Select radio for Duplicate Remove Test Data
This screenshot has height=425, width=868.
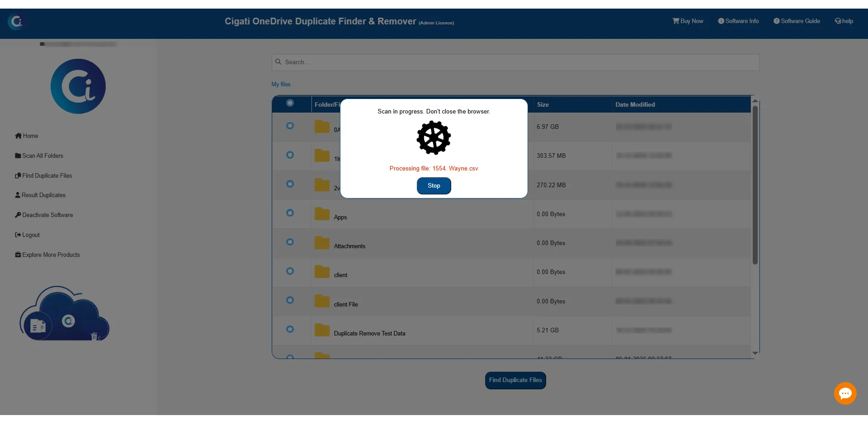pos(290,329)
